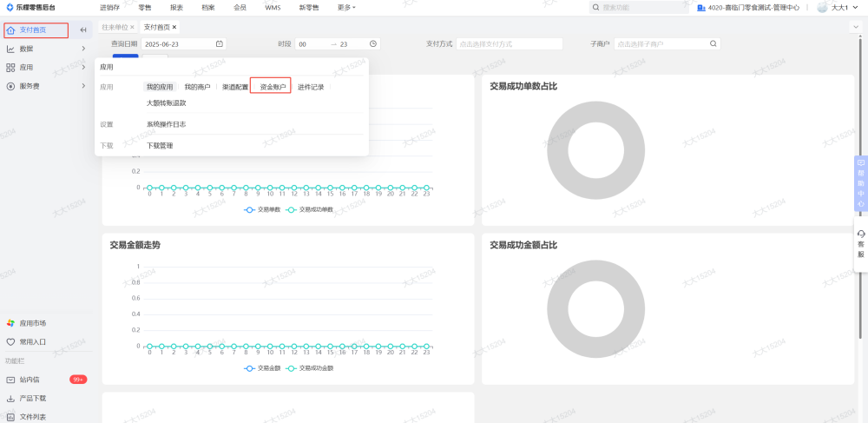Click the user avatar for 大大1

pos(822,8)
